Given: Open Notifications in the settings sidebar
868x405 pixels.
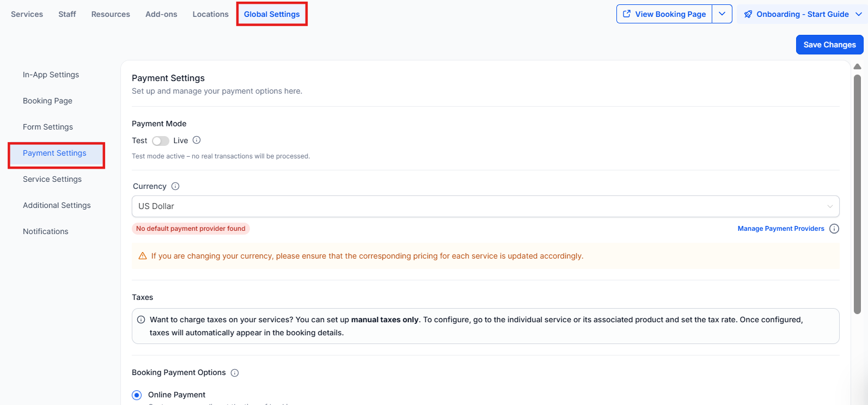Looking at the screenshot, I should (46, 231).
